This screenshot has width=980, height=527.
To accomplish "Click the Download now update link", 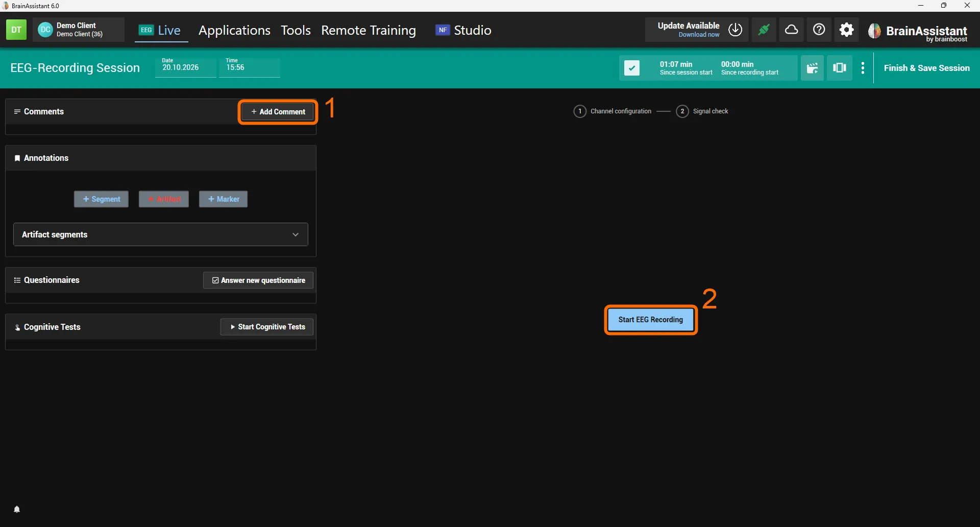I will pos(699,35).
